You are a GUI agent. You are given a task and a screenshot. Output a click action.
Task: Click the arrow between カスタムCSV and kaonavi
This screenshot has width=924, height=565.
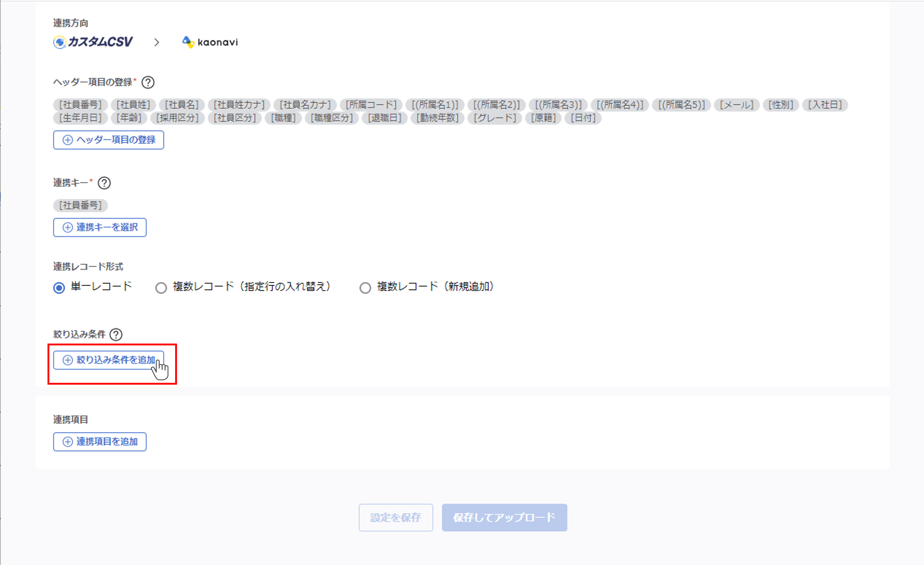[x=157, y=42]
